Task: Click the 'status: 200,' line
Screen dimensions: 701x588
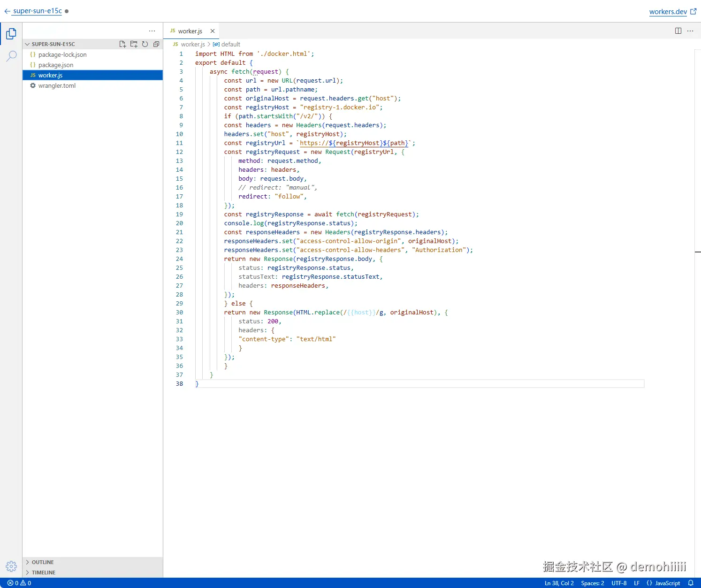Action: pyautogui.click(x=260, y=321)
